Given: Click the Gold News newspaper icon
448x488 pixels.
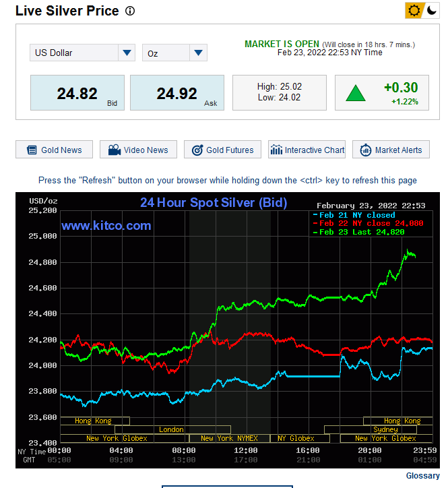Looking at the screenshot, I should [32, 150].
